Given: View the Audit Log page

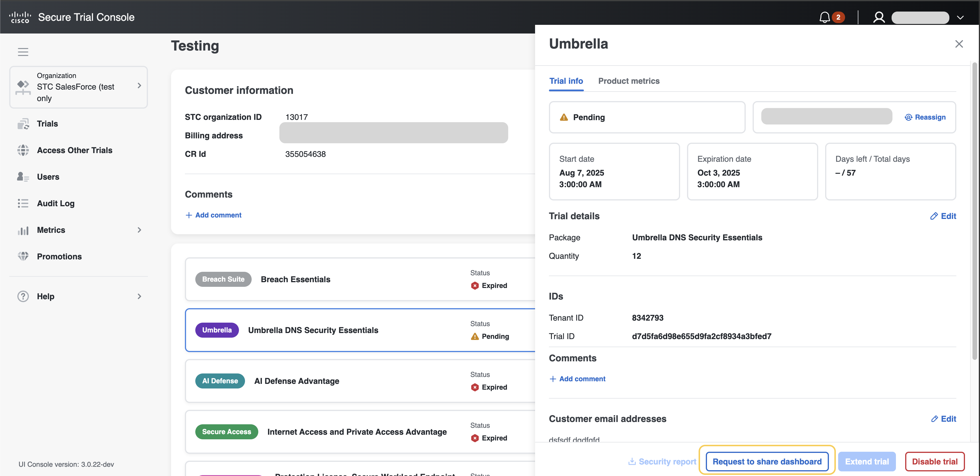Looking at the screenshot, I should [x=55, y=203].
